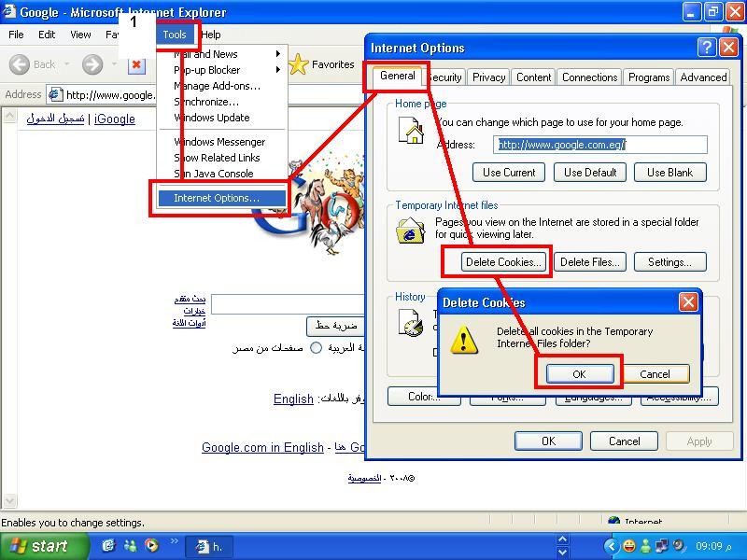Viewport: 747px width, 560px height.
Task: Open the Edit menu
Action: pos(47,35)
